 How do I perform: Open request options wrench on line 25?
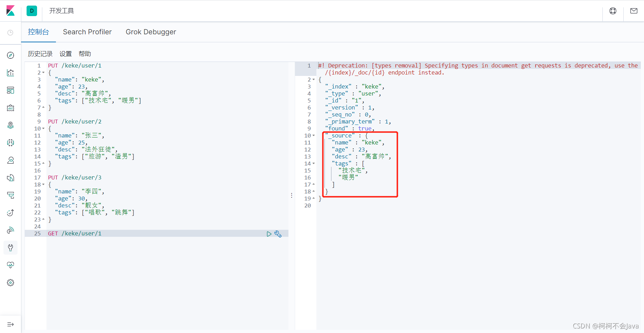coord(278,234)
